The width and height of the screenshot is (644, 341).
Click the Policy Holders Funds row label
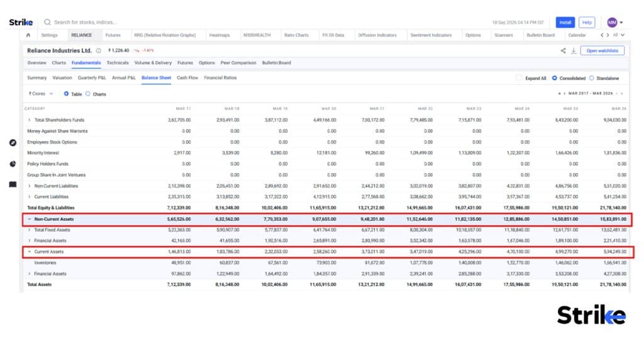coord(48,164)
